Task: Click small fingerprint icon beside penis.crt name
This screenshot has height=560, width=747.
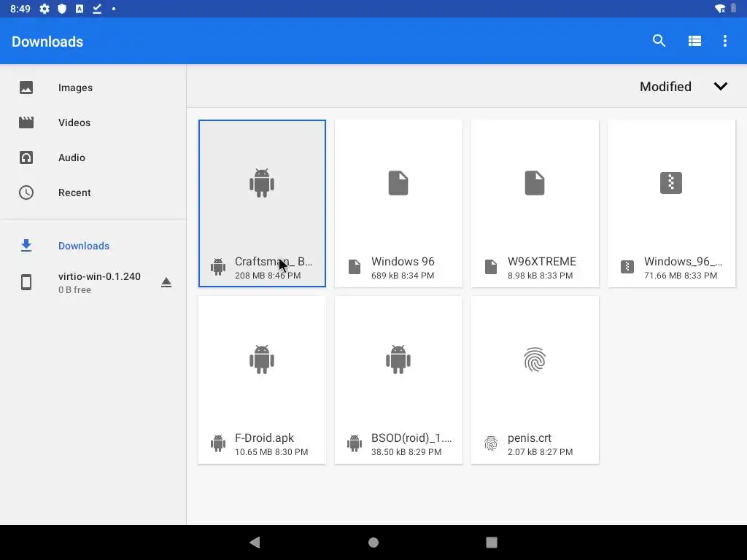Action: tap(491, 443)
